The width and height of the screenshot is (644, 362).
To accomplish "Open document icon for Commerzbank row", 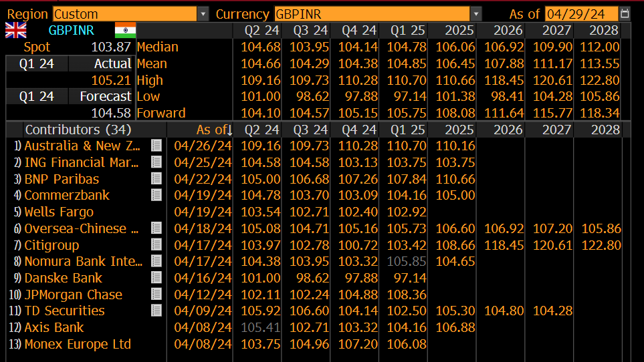I will click(156, 195).
